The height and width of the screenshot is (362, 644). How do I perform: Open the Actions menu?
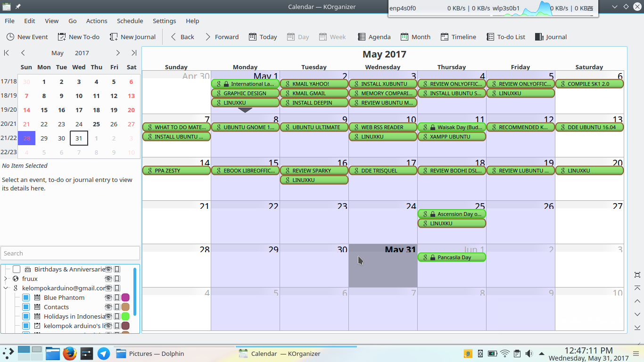[x=97, y=21]
